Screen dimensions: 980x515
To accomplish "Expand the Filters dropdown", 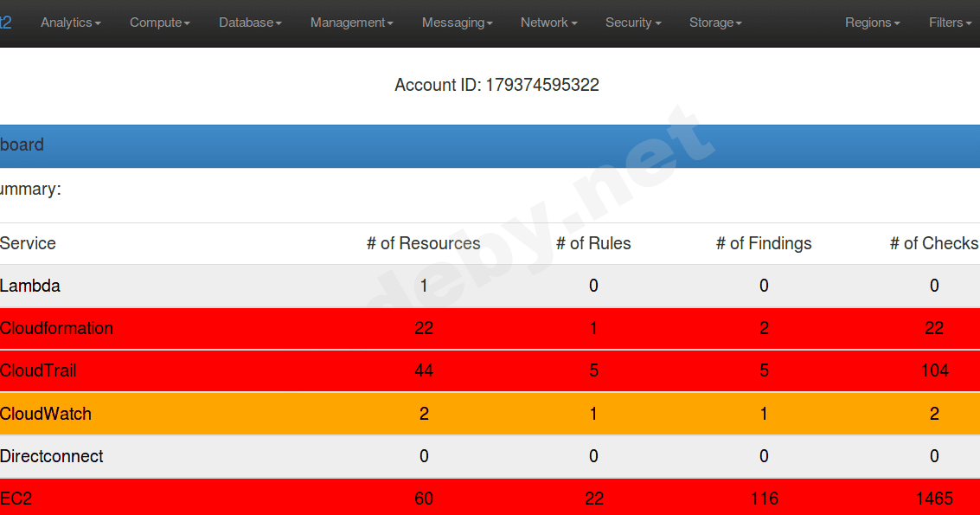I will pyautogui.click(x=949, y=23).
